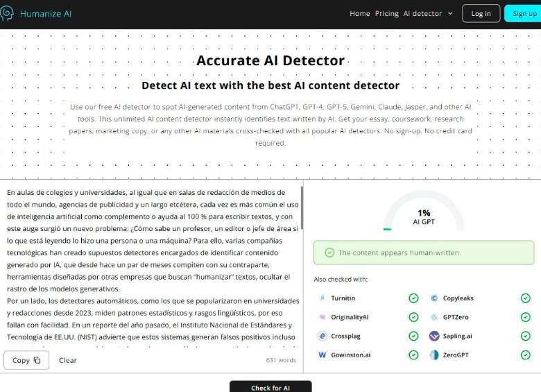Click the OriginalityAI label text
The width and height of the screenshot is (541, 392).
[x=350, y=317]
